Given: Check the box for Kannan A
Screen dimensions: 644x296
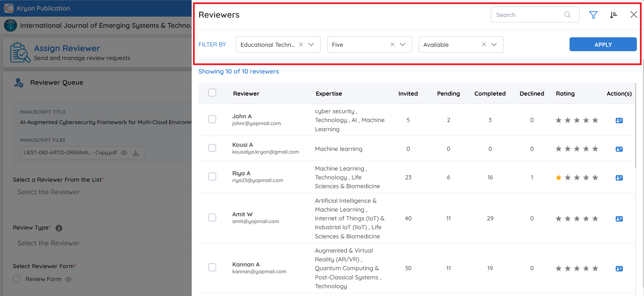Looking at the screenshot, I should click(x=212, y=268).
